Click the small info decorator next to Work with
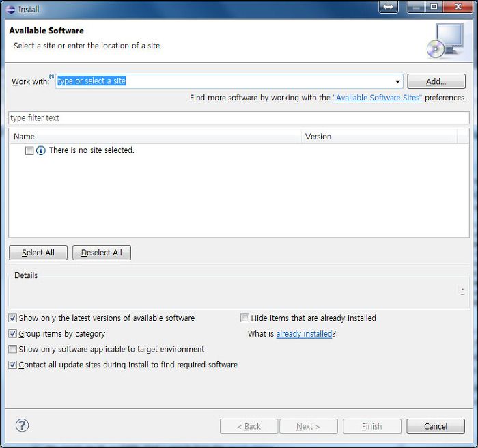 pos(51,76)
